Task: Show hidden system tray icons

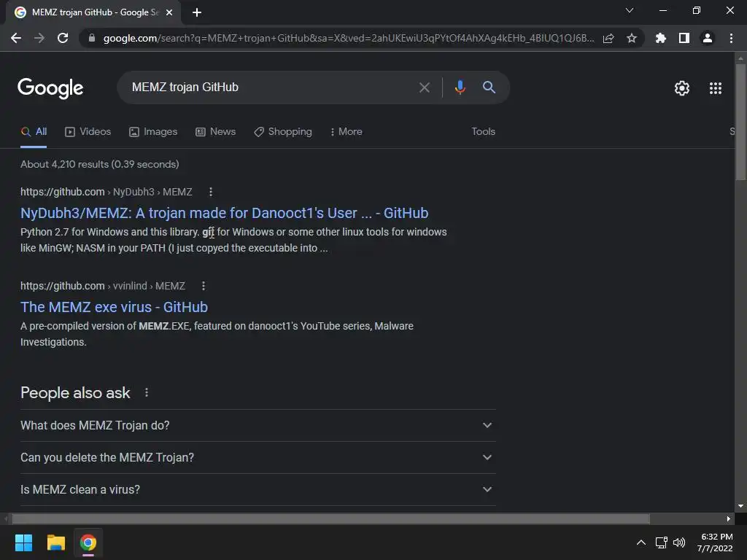Action: tap(641, 542)
